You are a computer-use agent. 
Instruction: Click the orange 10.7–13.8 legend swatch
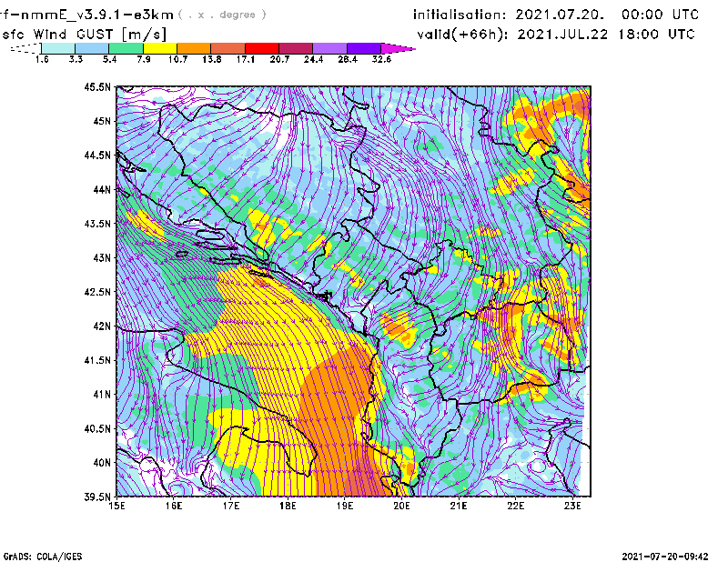(194, 48)
